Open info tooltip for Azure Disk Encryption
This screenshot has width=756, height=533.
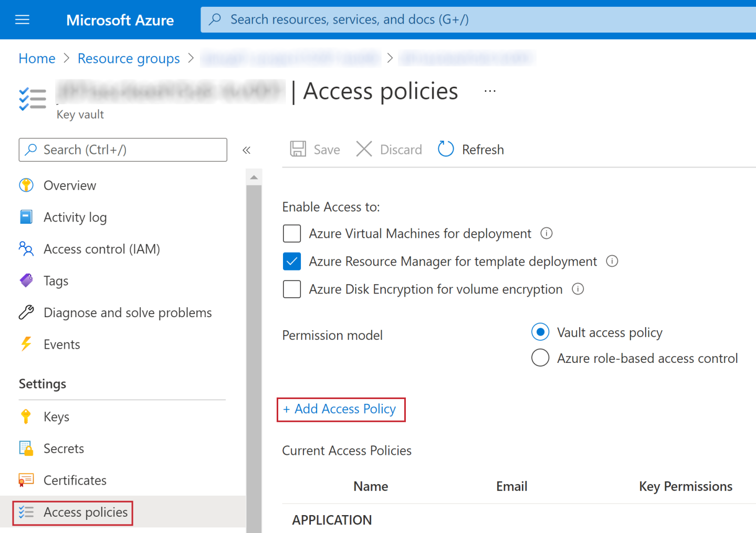(x=577, y=289)
